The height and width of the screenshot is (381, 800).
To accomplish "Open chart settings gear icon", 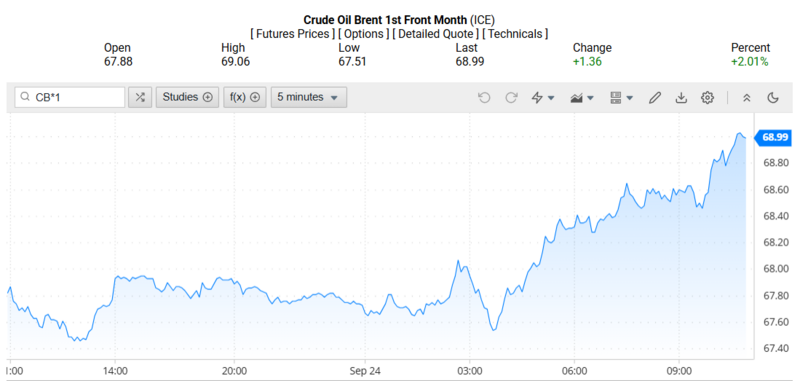I will tap(707, 97).
